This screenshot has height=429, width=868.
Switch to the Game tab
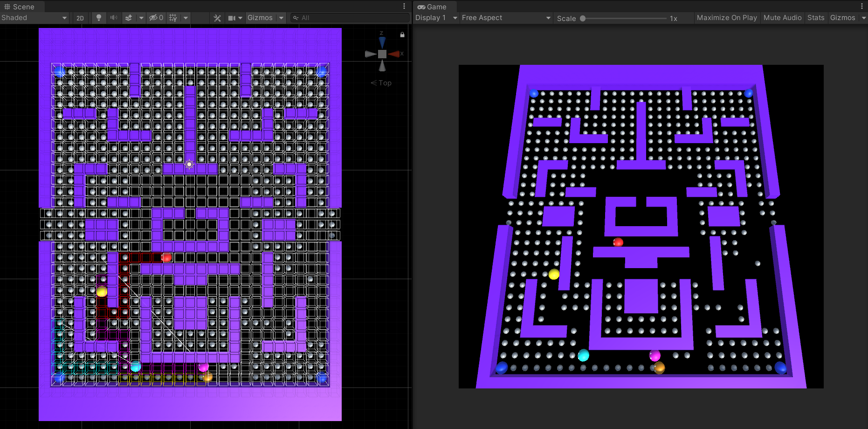[433, 7]
